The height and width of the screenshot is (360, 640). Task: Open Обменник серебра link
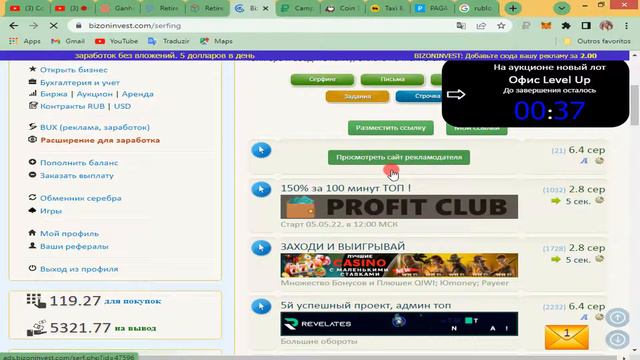point(81,198)
